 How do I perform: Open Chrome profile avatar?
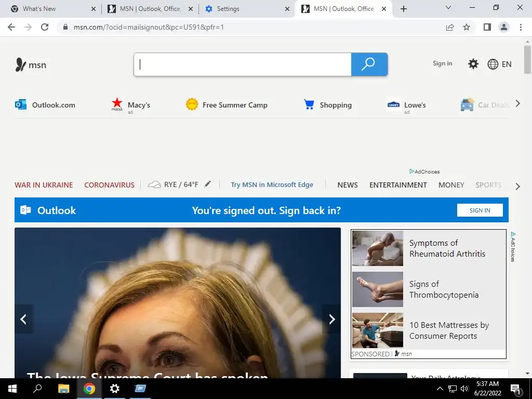coord(504,27)
